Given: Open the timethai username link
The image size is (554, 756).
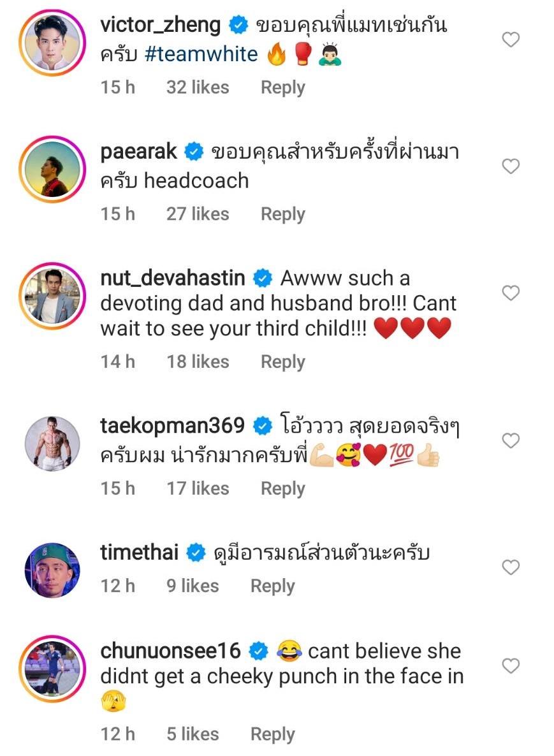Looking at the screenshot, I should 140,553.
